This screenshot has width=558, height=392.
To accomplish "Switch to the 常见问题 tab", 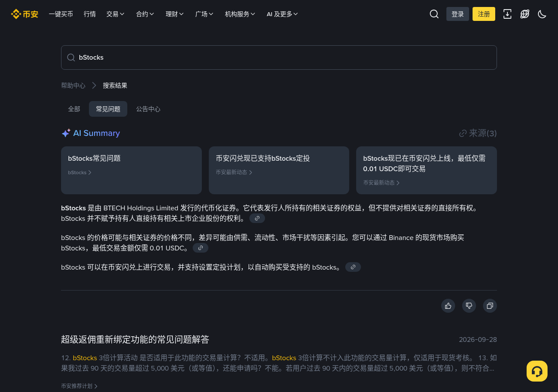I will pyautogui.click(x=108, y=109).
